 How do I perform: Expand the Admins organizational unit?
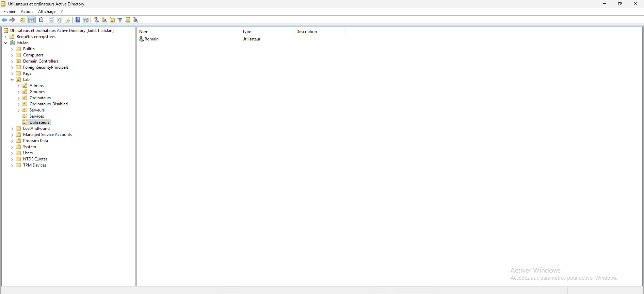pyautogui.click(x=19, y=86)
